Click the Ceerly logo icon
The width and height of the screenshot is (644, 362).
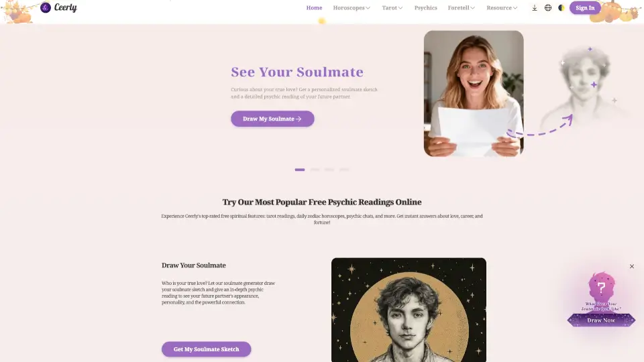pos(46,7)
